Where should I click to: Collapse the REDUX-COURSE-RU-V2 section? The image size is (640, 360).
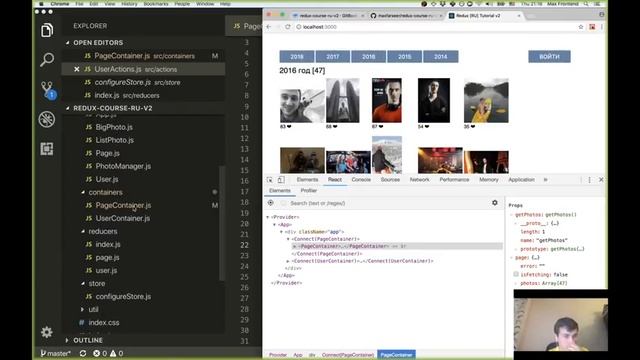(68, 108)
